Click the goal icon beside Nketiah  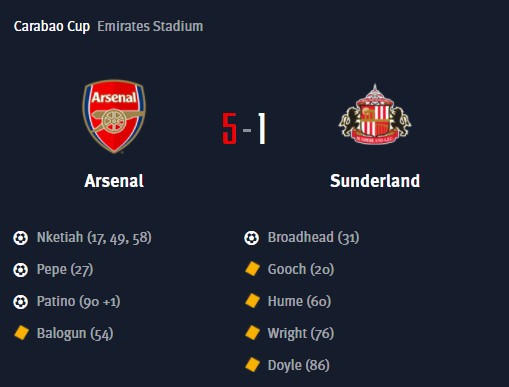20,238
